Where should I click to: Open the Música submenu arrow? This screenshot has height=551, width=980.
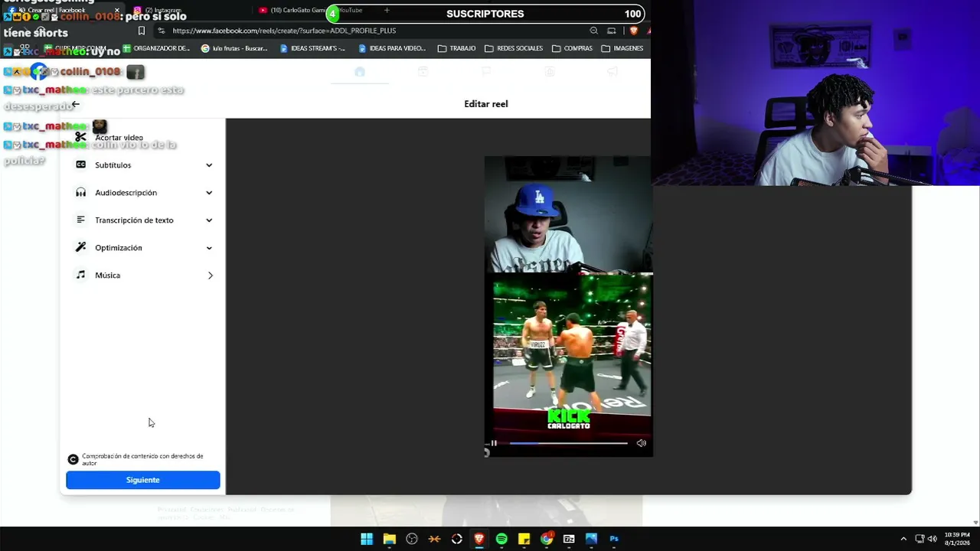pyautogui.click(x=210, y=275)
